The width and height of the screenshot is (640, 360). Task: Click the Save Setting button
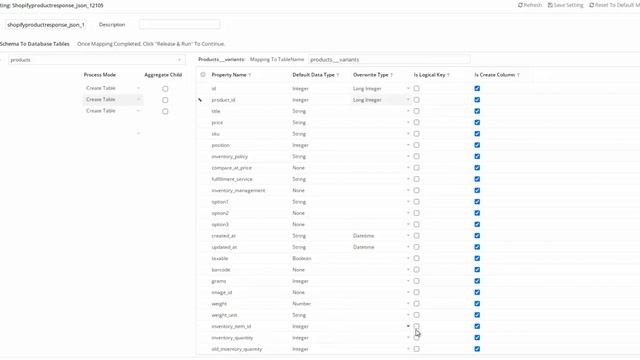(565, 5)
